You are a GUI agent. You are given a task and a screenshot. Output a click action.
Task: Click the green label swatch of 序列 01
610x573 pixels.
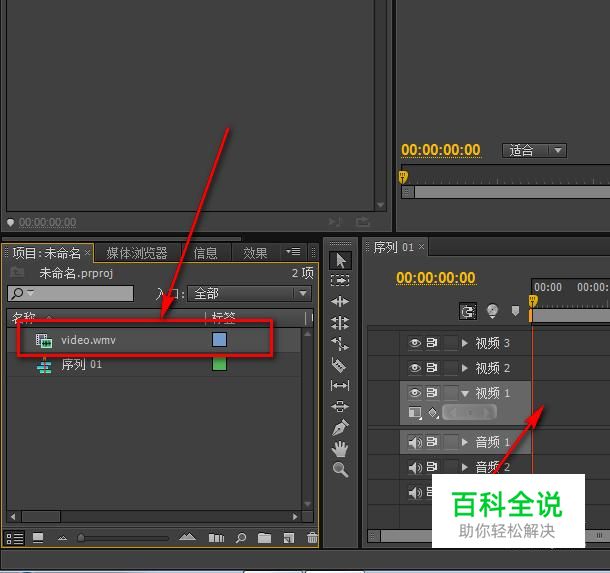point(219,364)
